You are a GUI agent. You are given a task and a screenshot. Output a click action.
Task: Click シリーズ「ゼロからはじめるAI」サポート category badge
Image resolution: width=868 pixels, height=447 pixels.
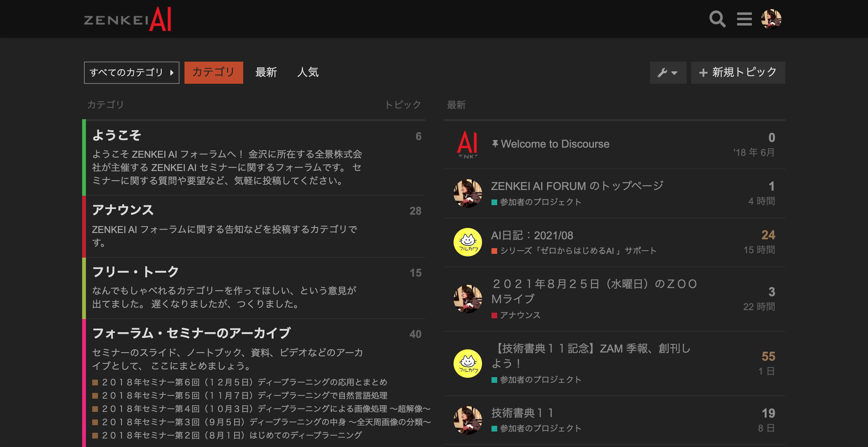[574, 251]
